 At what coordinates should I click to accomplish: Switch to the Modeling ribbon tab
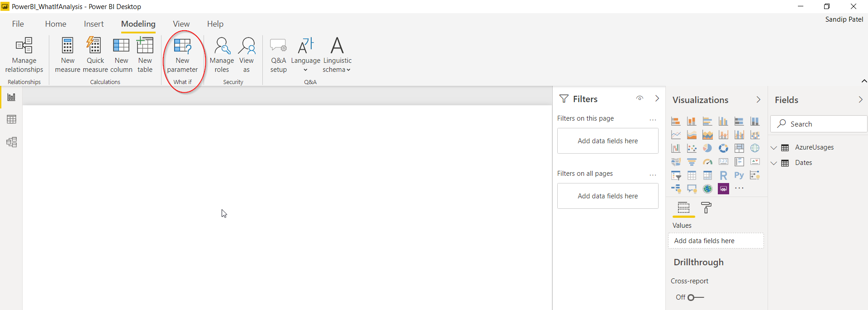tap(138, 24)
